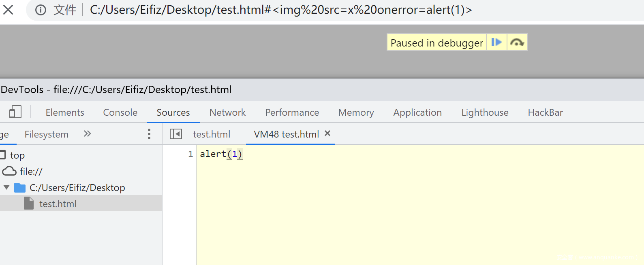Hide the navigator sidebar icon
The width and height of the screenshot is (644, 265).
[175, 134]
